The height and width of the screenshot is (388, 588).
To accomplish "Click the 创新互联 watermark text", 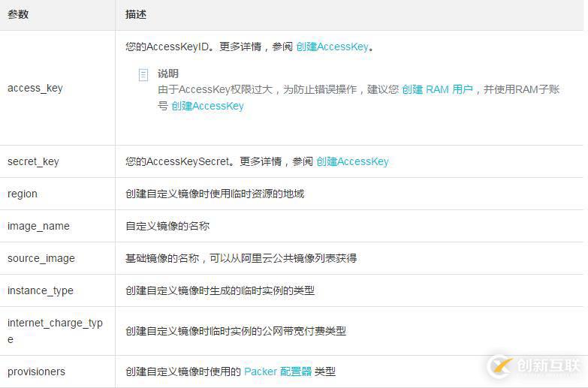I will coord(549,365).
